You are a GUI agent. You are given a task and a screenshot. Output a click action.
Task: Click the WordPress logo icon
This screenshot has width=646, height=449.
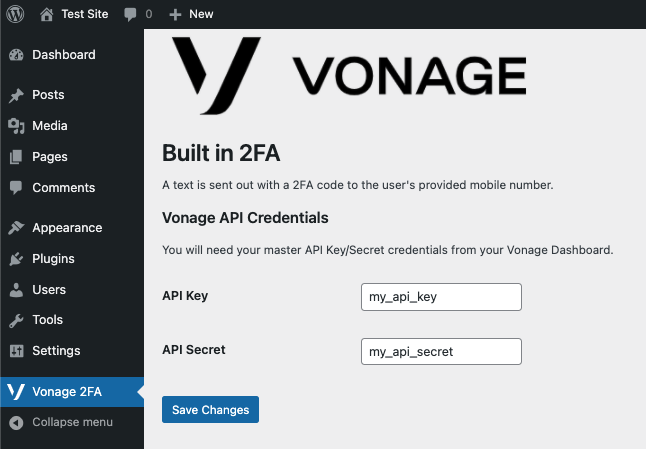pyautogui.click(x=15, y=14)
